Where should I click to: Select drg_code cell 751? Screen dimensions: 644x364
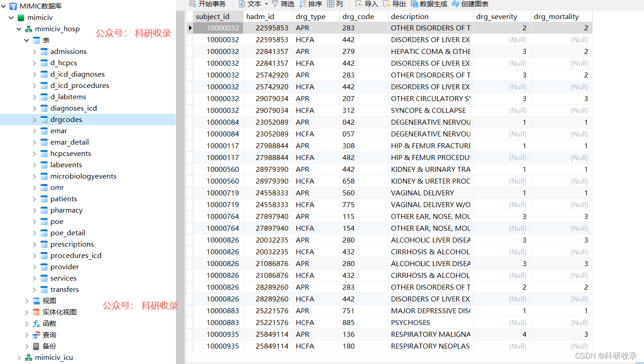coord(364,311)
